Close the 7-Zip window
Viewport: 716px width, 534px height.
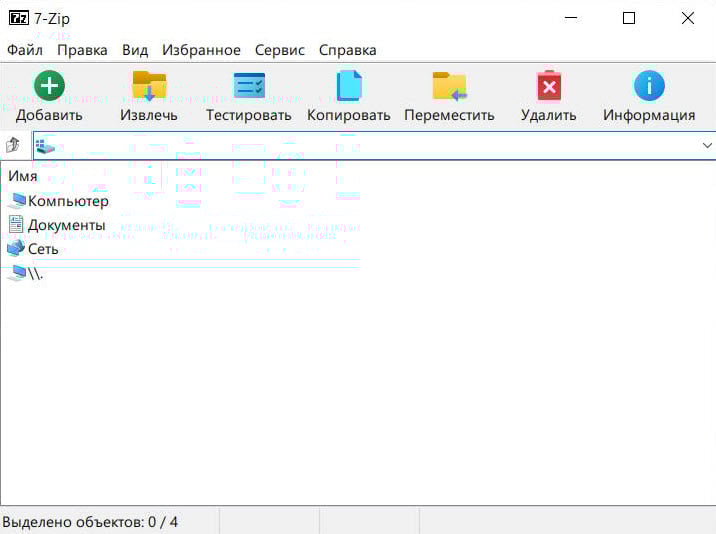click(x=688, y=18)
